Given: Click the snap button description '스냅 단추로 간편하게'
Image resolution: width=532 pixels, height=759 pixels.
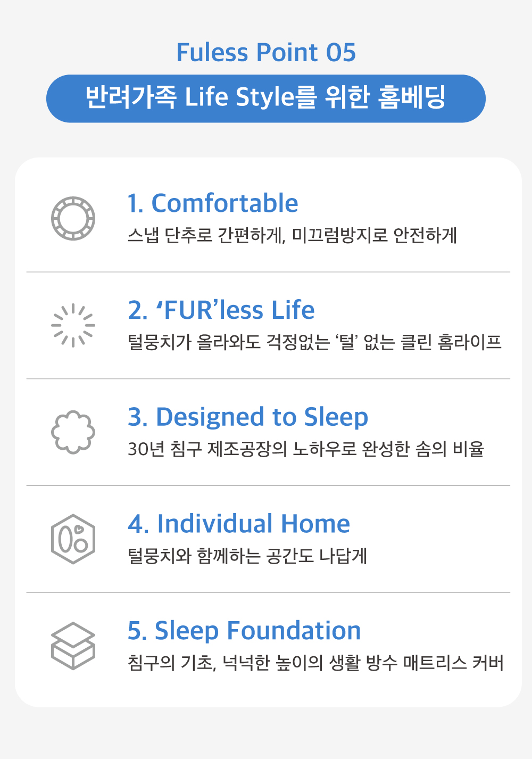Looking at the screenshot, I should pos(206,235).
